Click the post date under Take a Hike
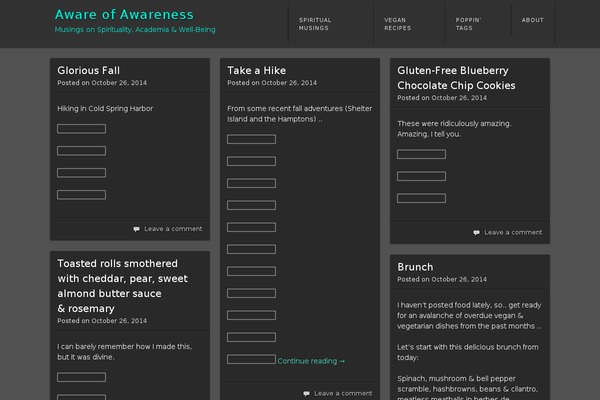Screen dimensions: 600x400 [x=289, y=83]
